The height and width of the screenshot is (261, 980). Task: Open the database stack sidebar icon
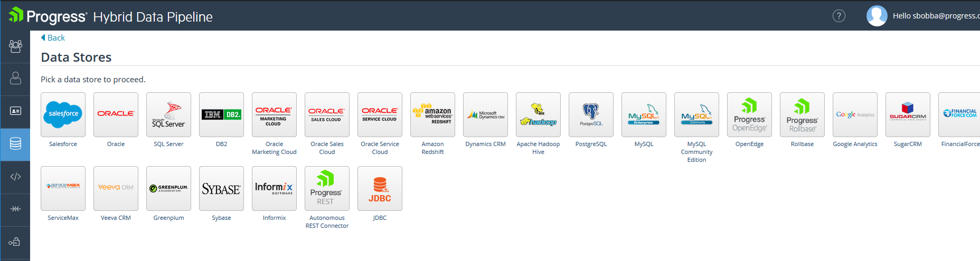click(15, 143)
